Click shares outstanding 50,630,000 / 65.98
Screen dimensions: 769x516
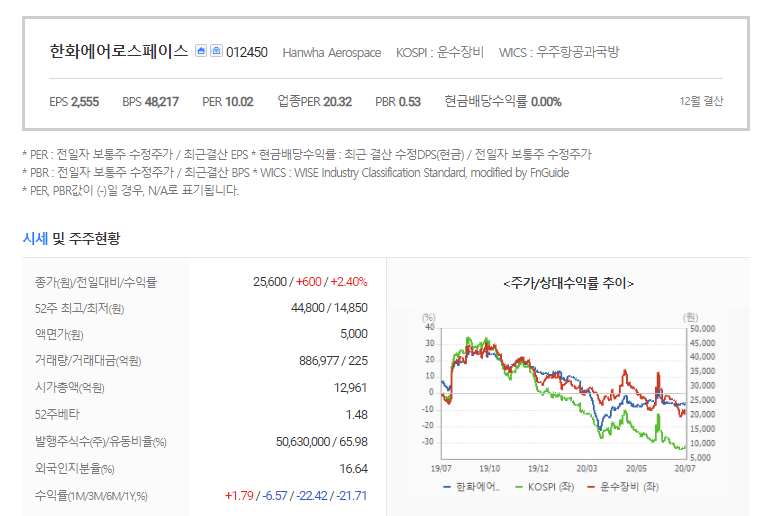322,441
